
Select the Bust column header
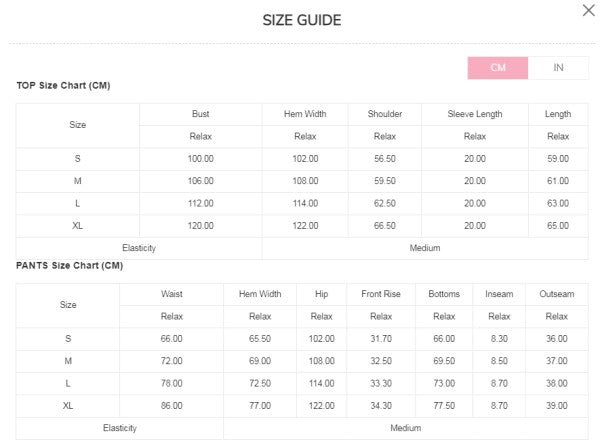pyautogui.click(x=200, y=114)
